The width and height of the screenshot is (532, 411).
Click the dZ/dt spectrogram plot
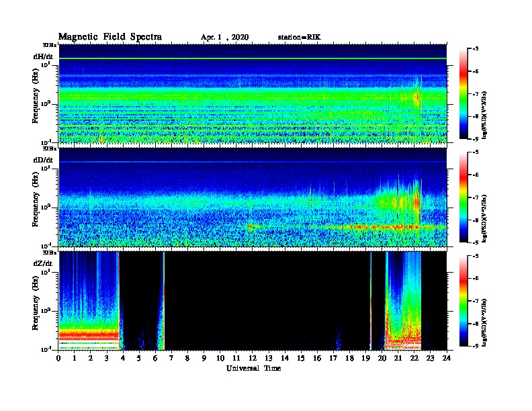click(253, 301)
